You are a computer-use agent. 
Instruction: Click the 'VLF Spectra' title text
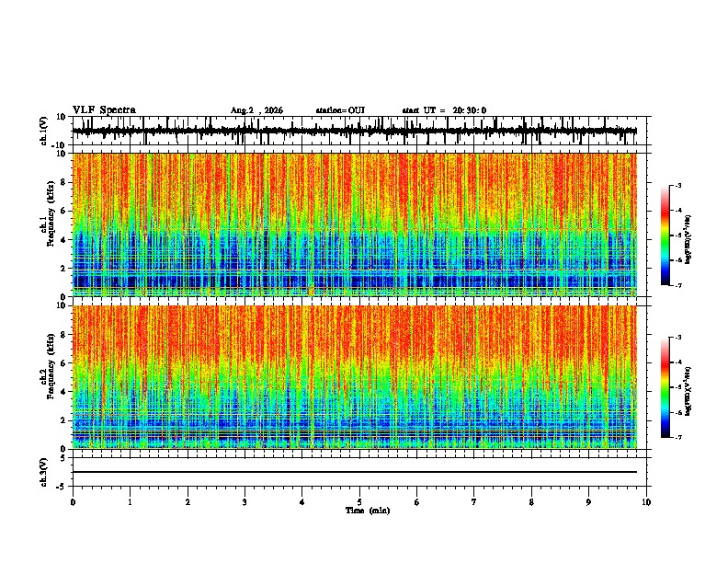[104, 110]
